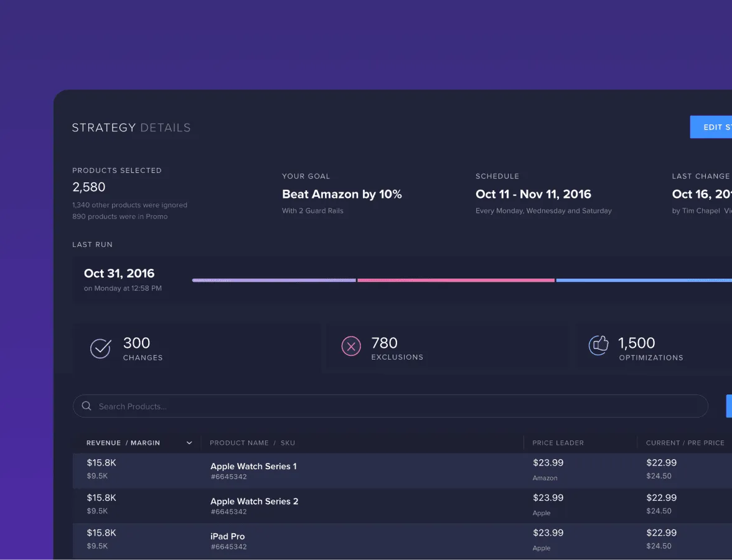Click the Optimizations thumbs-up icon
Screen dimensions: 732x560
[x=599, y=345]
